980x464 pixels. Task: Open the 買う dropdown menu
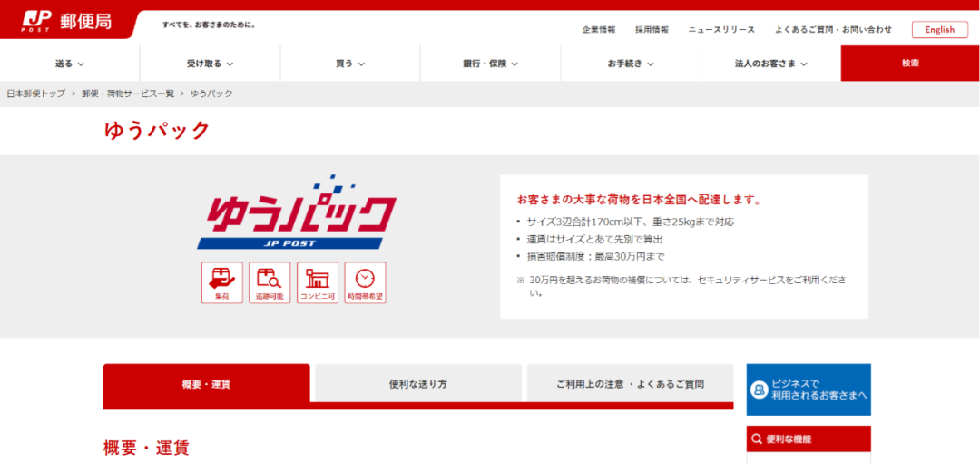[350, 64]
